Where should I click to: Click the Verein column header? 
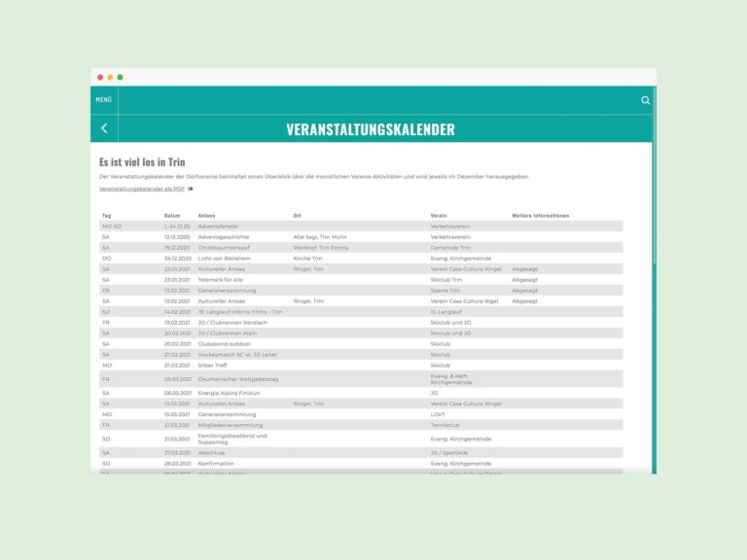coord(439,215)
